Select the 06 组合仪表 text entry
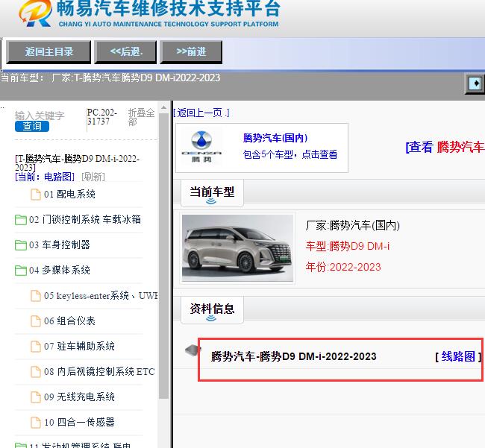This screenshot has height=448, width=485. [69, 321]
